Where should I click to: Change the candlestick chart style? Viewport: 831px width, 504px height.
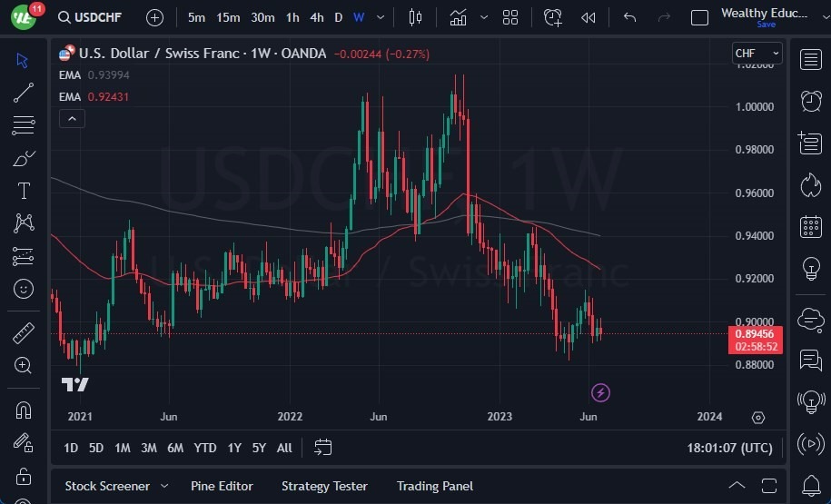point(415,17)
